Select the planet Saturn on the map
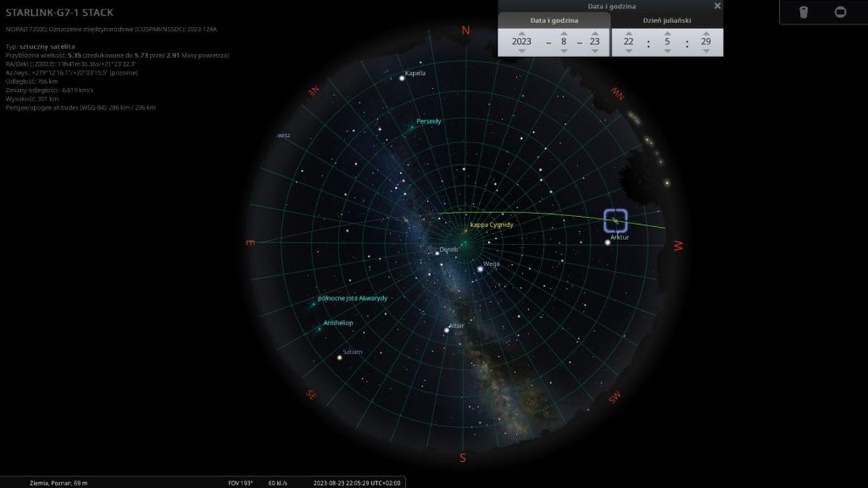This screenshot has width=868, height=488. [339, 357]
